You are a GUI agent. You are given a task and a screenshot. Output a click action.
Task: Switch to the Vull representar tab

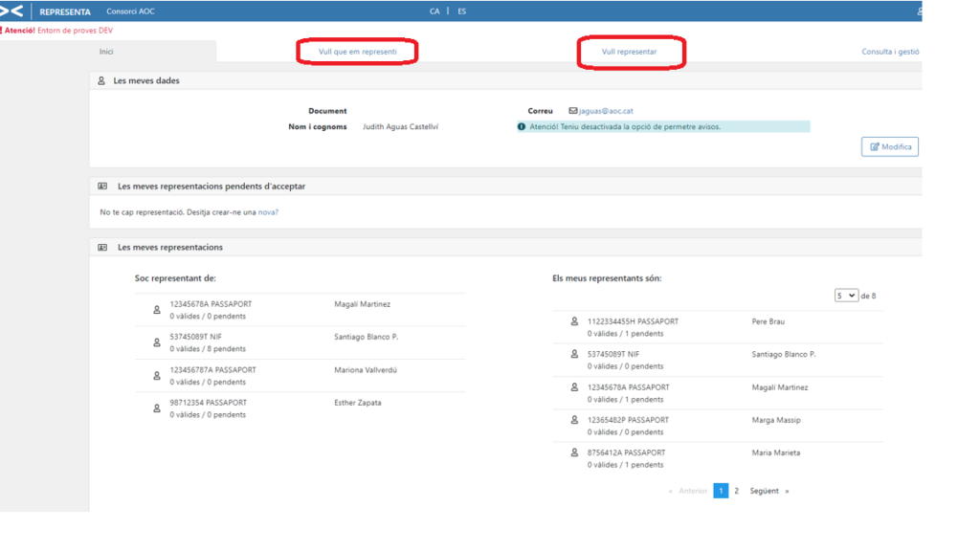tap(629, 52)
